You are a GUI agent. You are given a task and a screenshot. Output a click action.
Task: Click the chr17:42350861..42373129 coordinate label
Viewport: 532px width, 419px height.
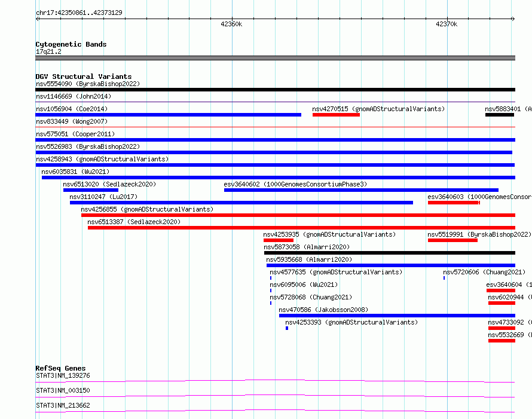pyautogui.click(x=79, y=13)
